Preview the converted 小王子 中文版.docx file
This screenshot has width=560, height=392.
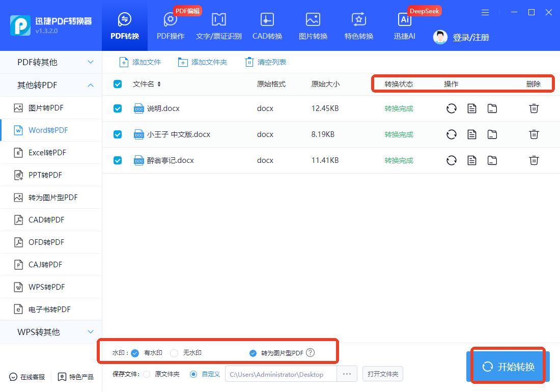tap(471, 134)
